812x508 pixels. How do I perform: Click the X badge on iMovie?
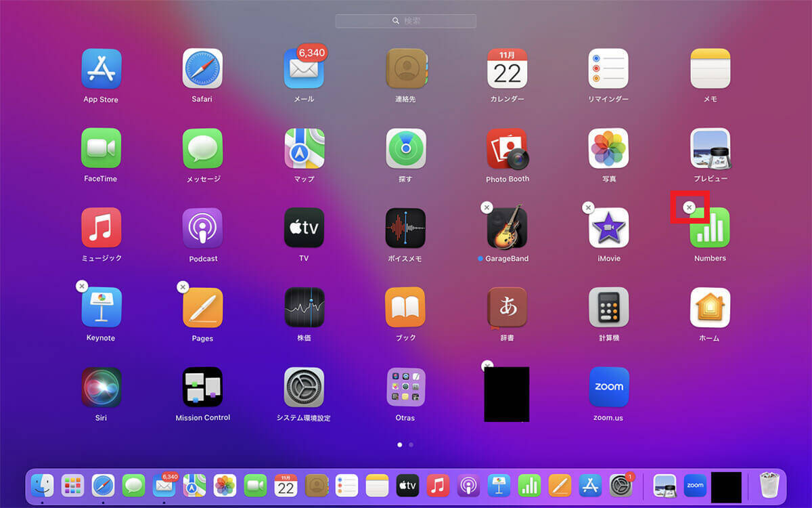(x=588, y=207)
